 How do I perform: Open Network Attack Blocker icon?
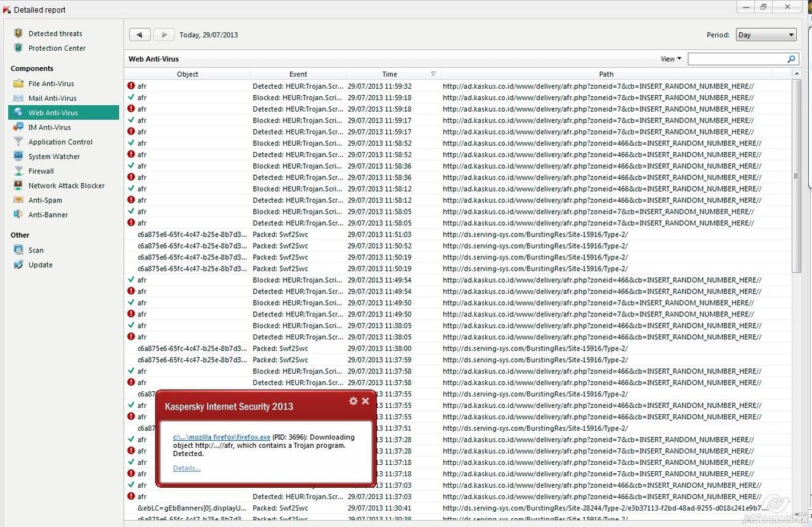pos(18,186)
